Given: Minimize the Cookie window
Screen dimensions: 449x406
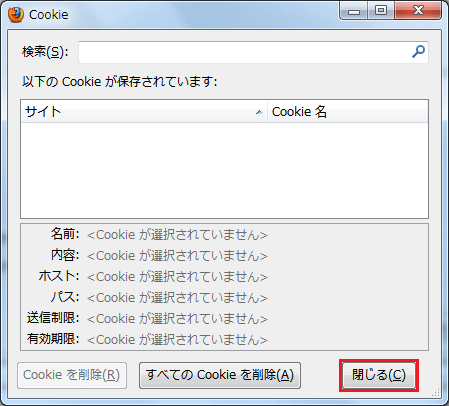Looking at the screenshot, I should 354,11.
